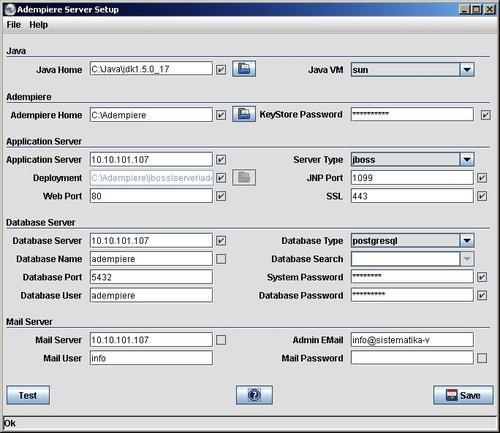Toggle the SSL checkbox
500x433 pixels.
tap(482, 196)
